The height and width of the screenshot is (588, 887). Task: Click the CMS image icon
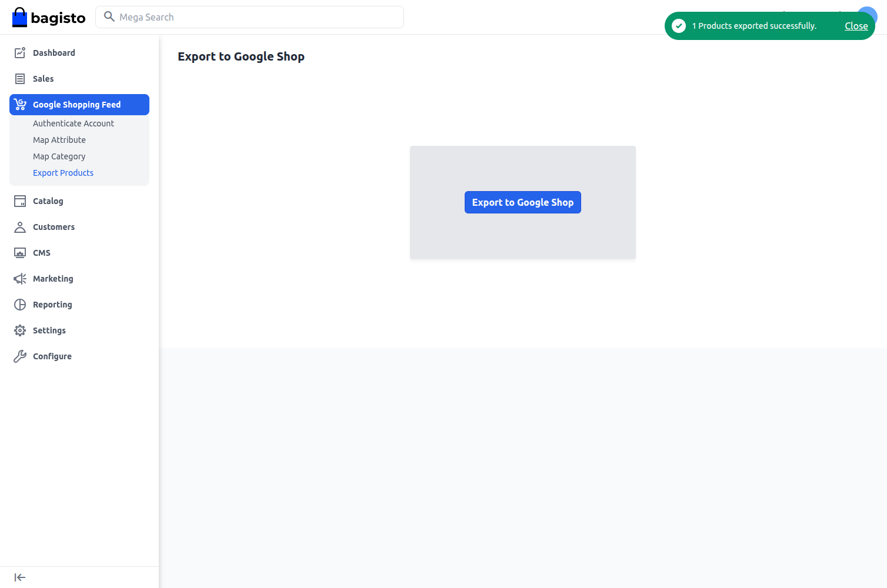pyautogui.click(x=19, y=252)
